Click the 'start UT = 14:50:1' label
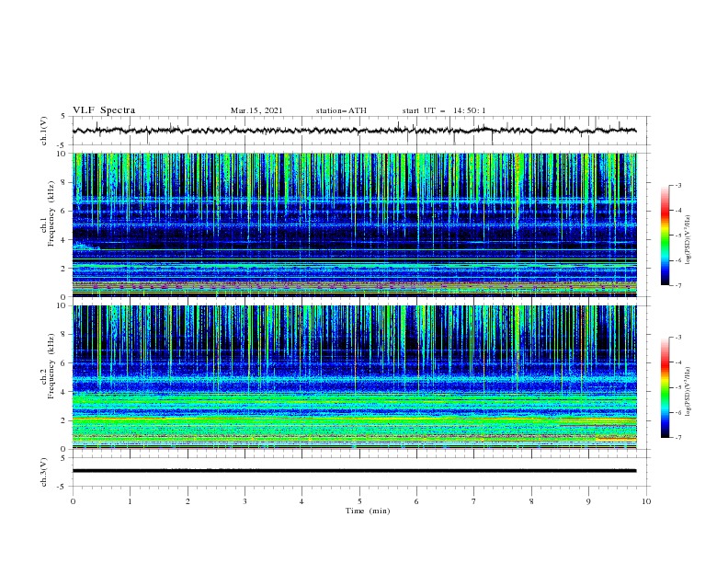 [x=444, y=110]
